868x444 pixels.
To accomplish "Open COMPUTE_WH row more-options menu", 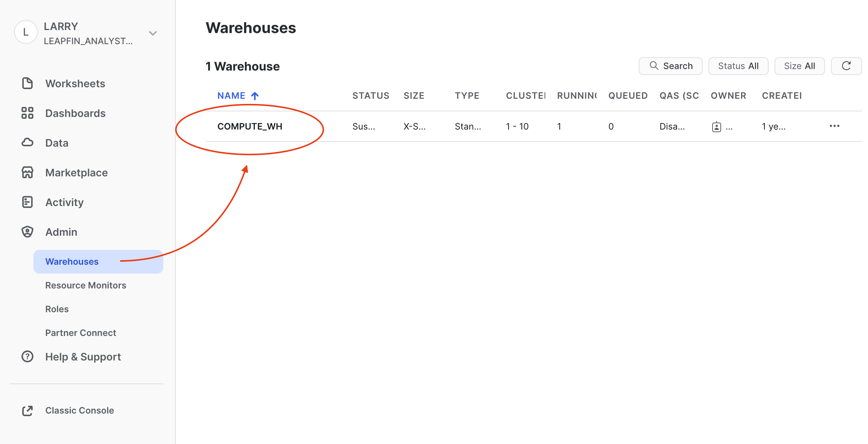I will tap(834, 126).
